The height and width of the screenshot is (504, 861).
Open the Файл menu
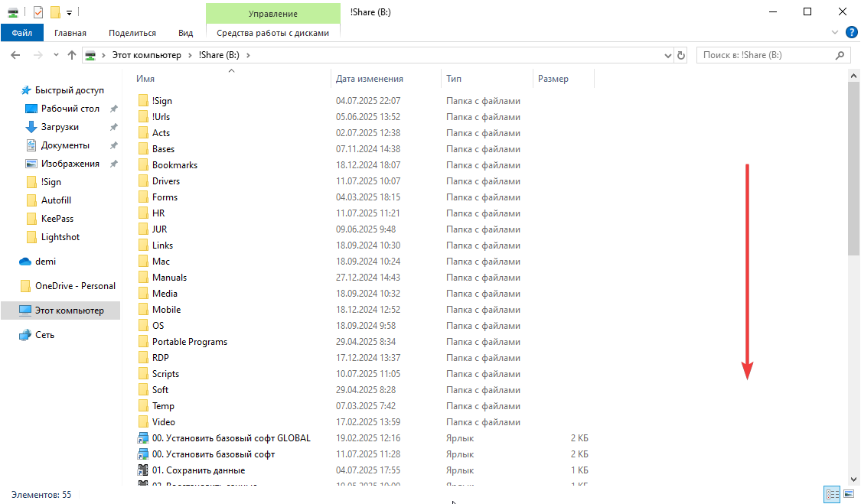tap(22, 33)
